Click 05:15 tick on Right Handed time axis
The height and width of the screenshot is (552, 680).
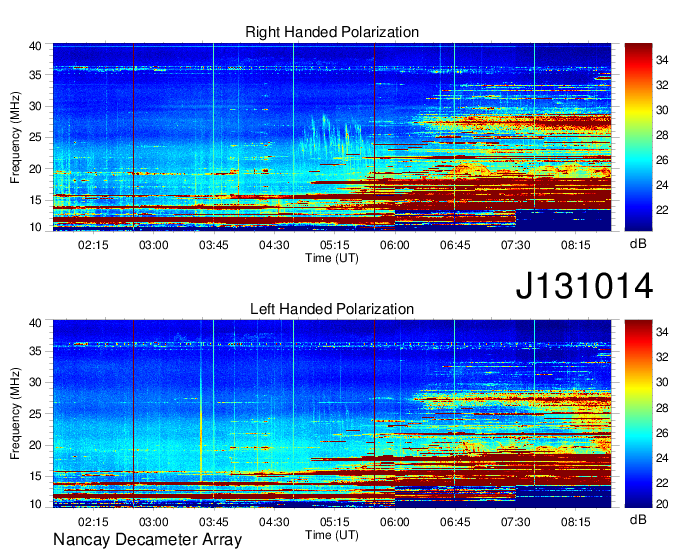point(334,245)
